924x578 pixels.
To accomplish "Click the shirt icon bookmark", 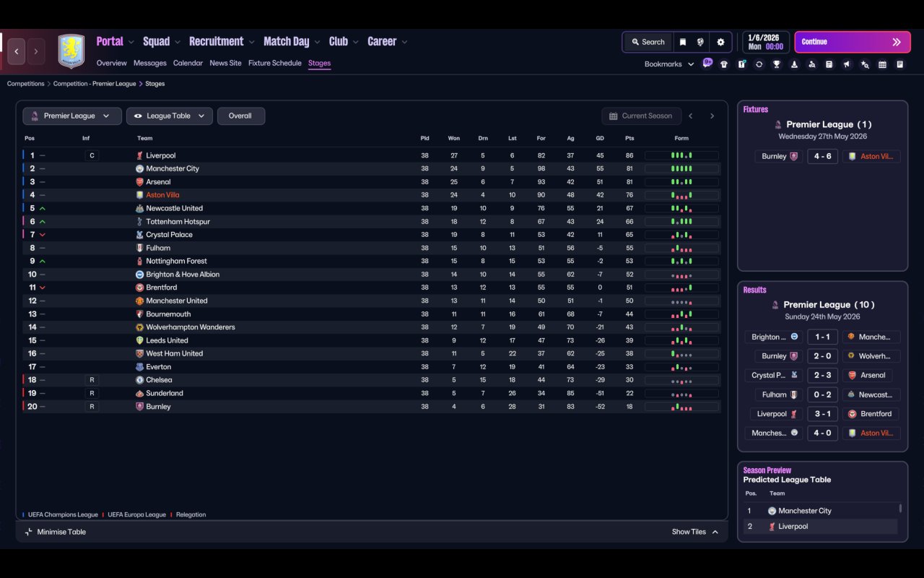I will click(x=724, y=64).
